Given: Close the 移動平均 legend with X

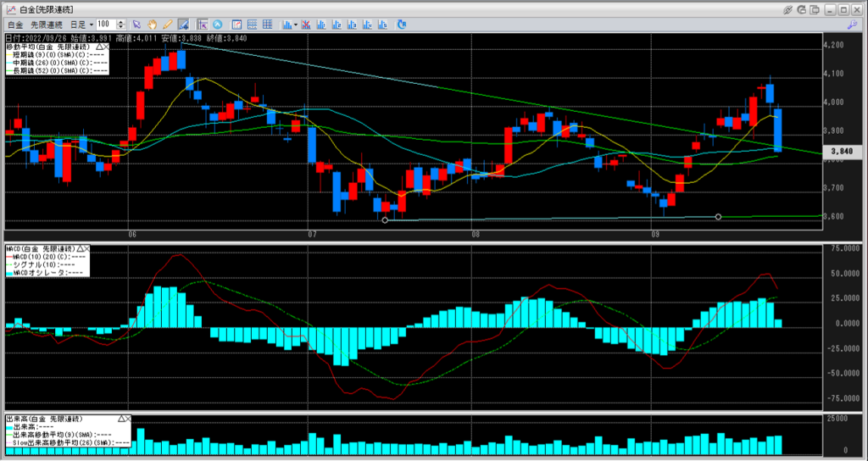Looking at the screenshot, I should [x=106, y=47].
